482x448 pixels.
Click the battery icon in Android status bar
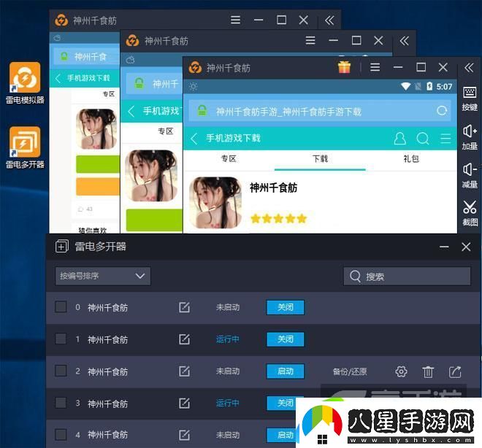(x=429, y=87)
